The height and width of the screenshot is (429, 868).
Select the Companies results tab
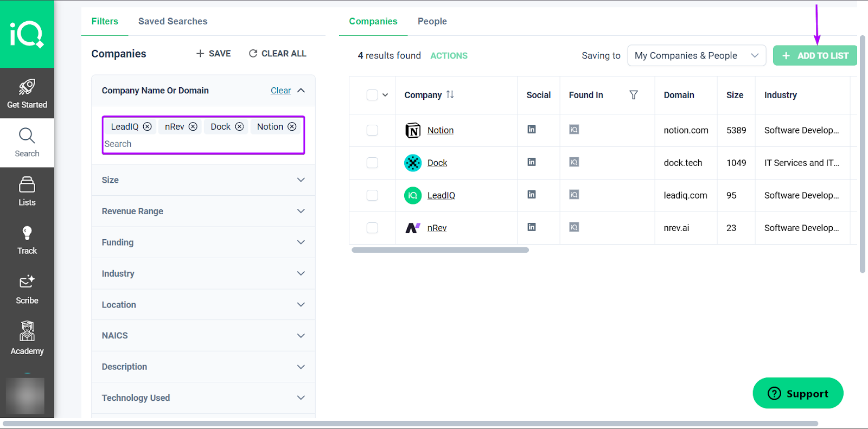(x=373, y=21)
